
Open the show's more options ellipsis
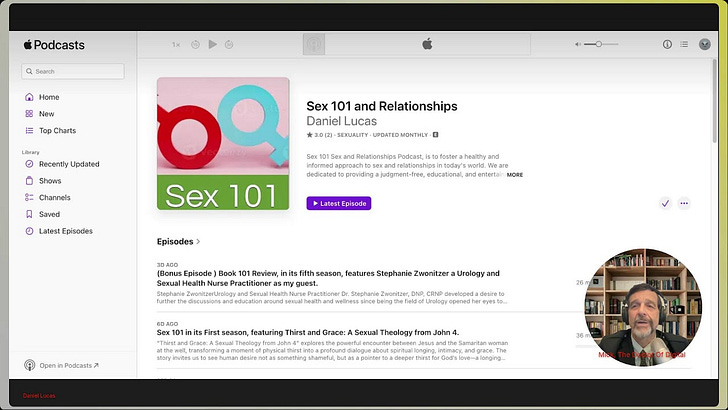(x=684, y=203)
